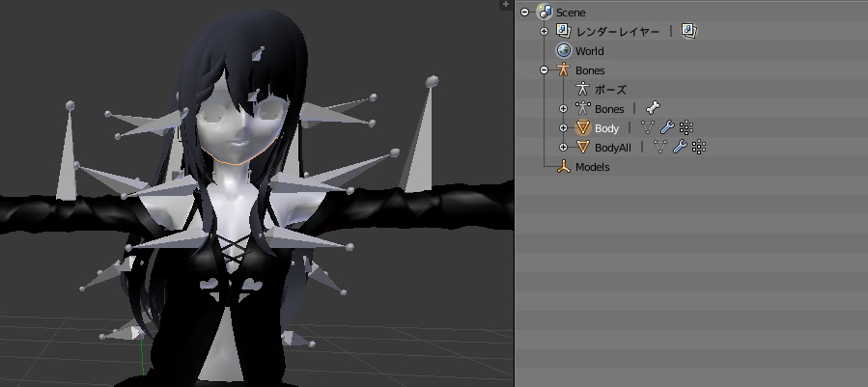Expand the BodyAll mesh object

[x=563, y=148]
